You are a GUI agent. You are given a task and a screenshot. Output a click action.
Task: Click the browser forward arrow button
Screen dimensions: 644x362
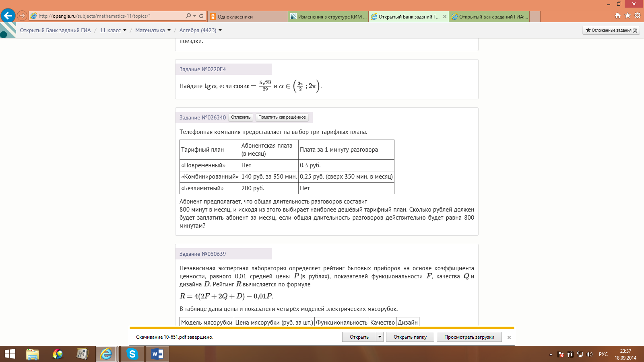22,16
